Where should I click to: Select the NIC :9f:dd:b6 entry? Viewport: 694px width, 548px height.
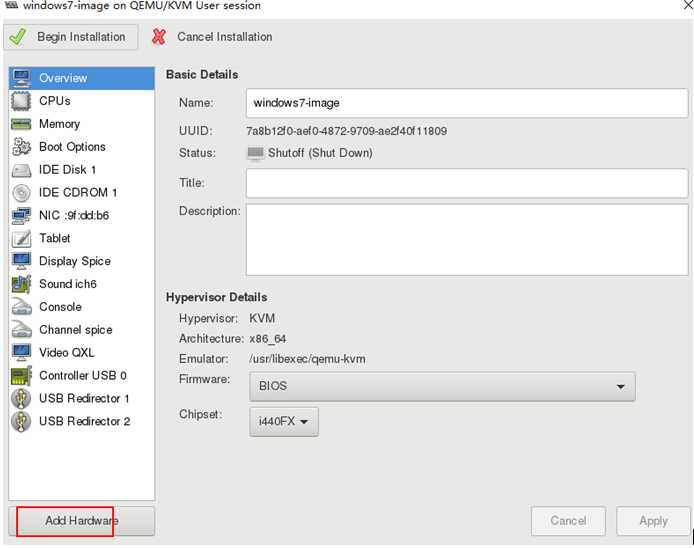point(73,215)
